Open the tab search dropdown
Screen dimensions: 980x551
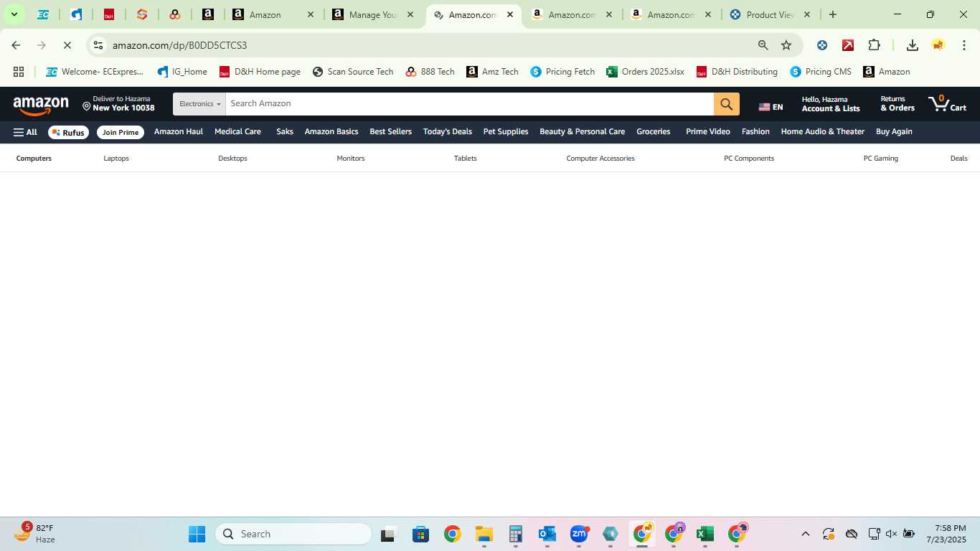click(14, 14)
